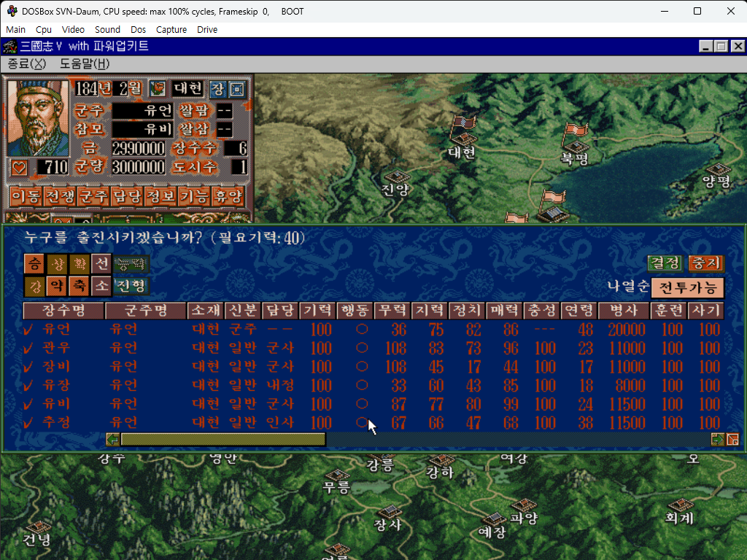Click the dimmed 강 filter tile
Image resolution: width=747 pixels, height=560 pixels.
tap(35, 285)
